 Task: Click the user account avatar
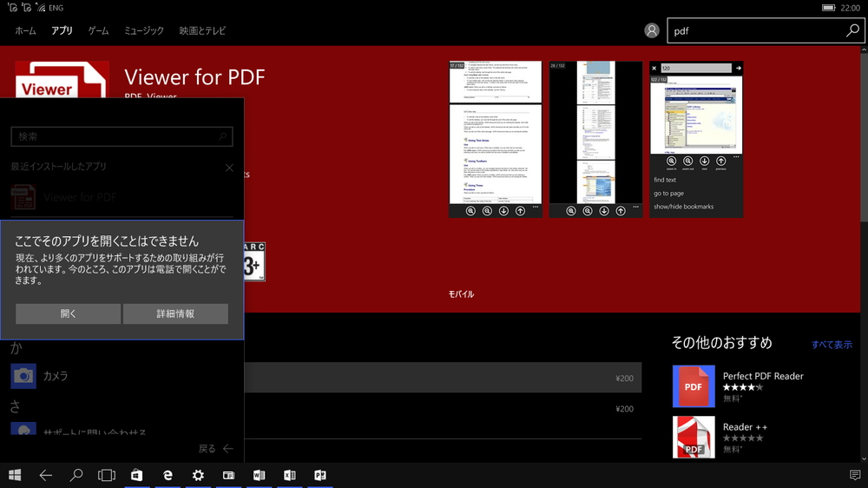652,30
